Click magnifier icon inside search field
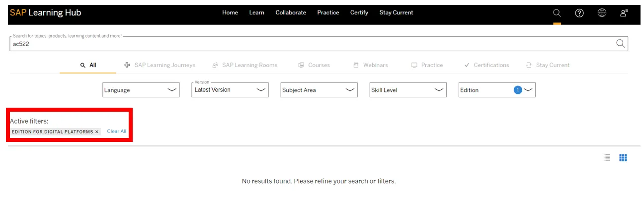The width and height of the screenshot is (644, 212). [620, 44]
